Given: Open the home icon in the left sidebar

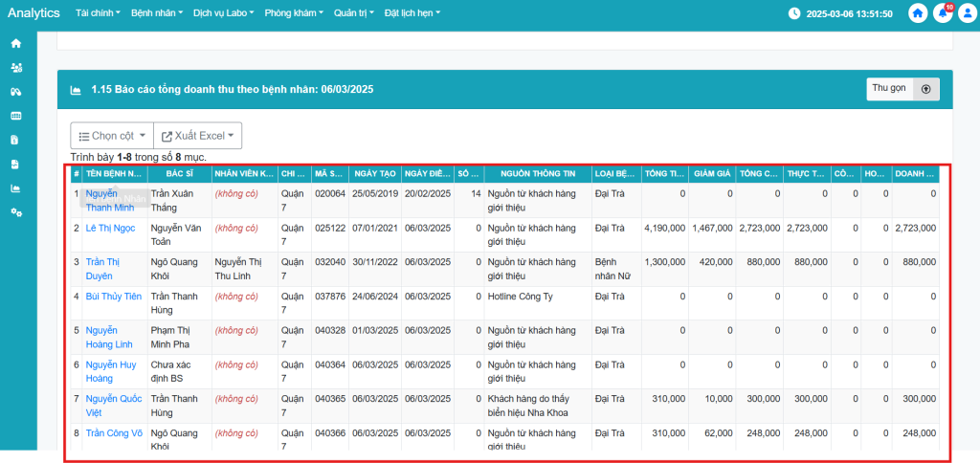Looking at the screenshot, I should tap(15, 44).
